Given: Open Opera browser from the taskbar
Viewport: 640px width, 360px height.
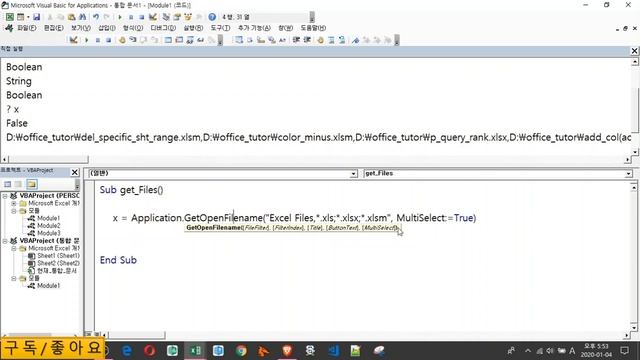Looking at the screenshot, I should (x=149, y=351).
